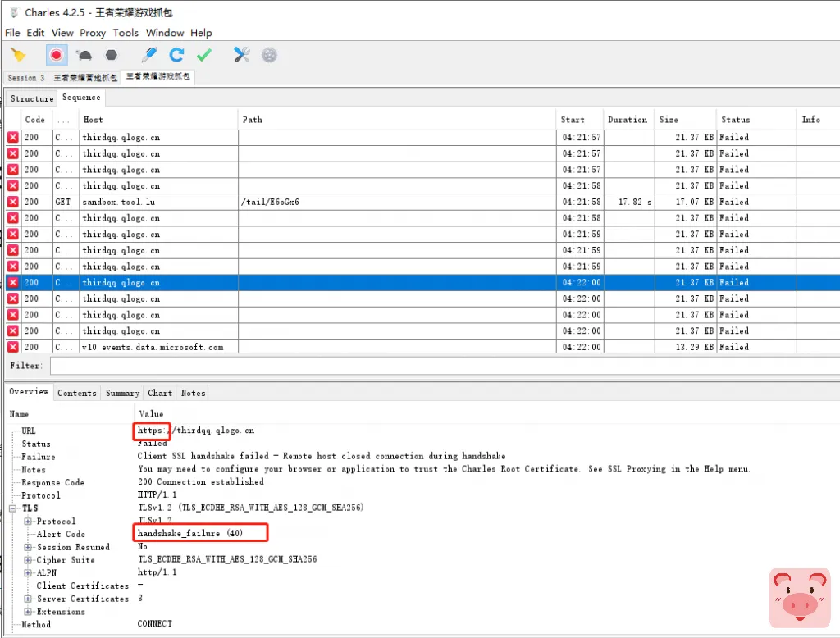The height and width of the screenshot is (638, 840).
Task: Click the Repeat request refresh icon
Action: pyautogui.click(x=176, y=55)
